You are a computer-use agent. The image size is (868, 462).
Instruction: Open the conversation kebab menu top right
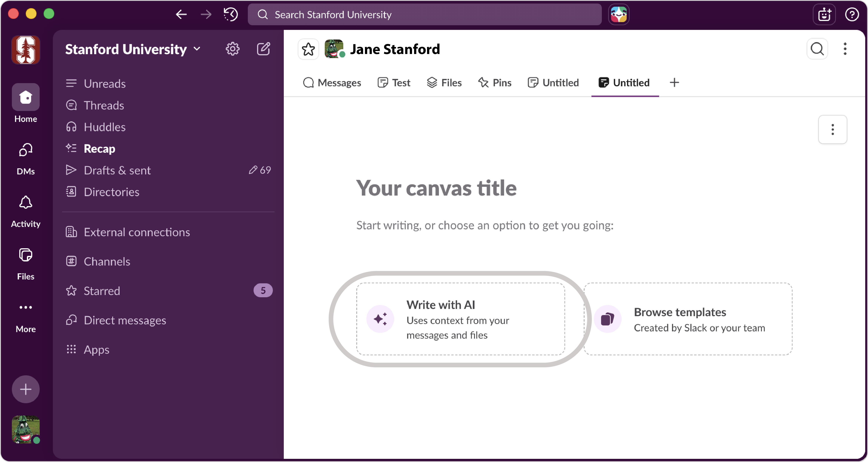845,49
